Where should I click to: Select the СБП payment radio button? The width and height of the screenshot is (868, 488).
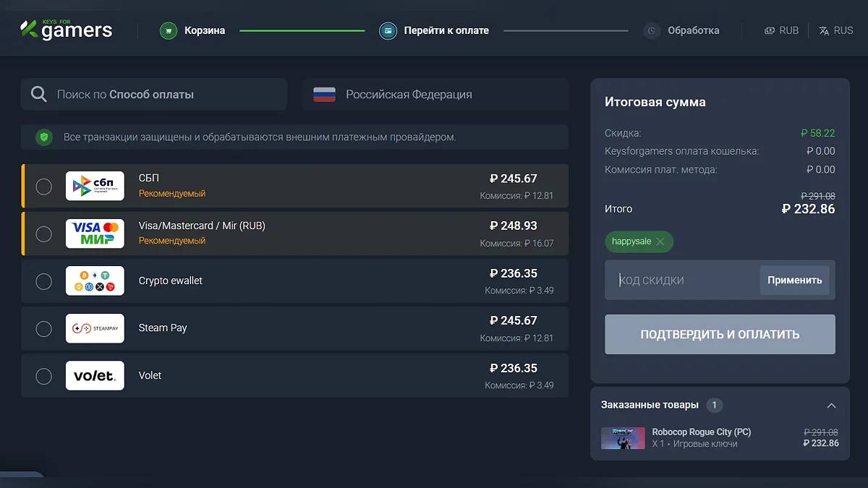coord(44,187)
